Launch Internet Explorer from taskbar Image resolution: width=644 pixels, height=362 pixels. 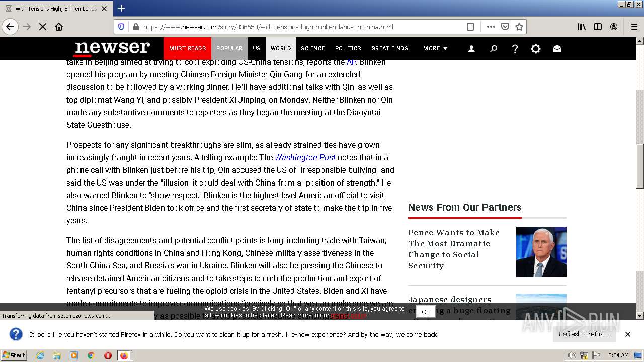click(x=40, y=355)
